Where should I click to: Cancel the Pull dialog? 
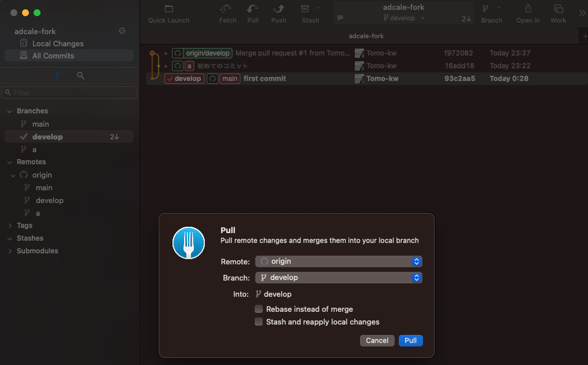point(377,341)
